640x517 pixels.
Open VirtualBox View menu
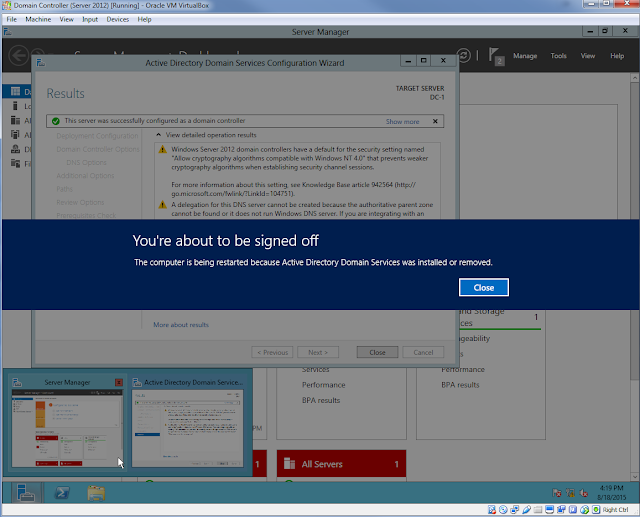point(67,19)
